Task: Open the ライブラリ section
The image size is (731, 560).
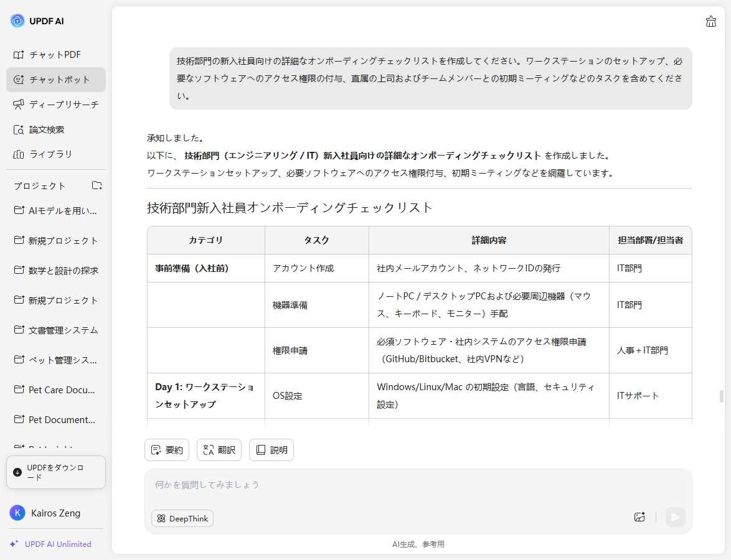Action: 56,154
